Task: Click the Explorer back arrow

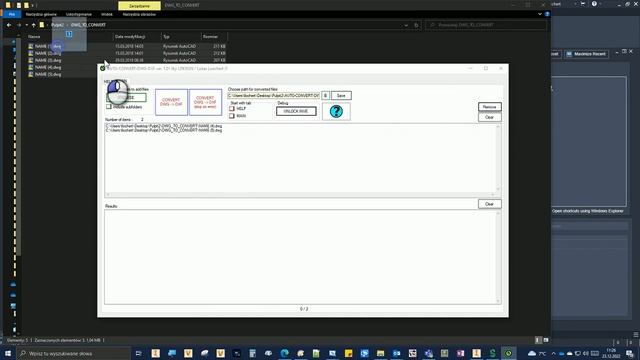Action: coord(9,25)
